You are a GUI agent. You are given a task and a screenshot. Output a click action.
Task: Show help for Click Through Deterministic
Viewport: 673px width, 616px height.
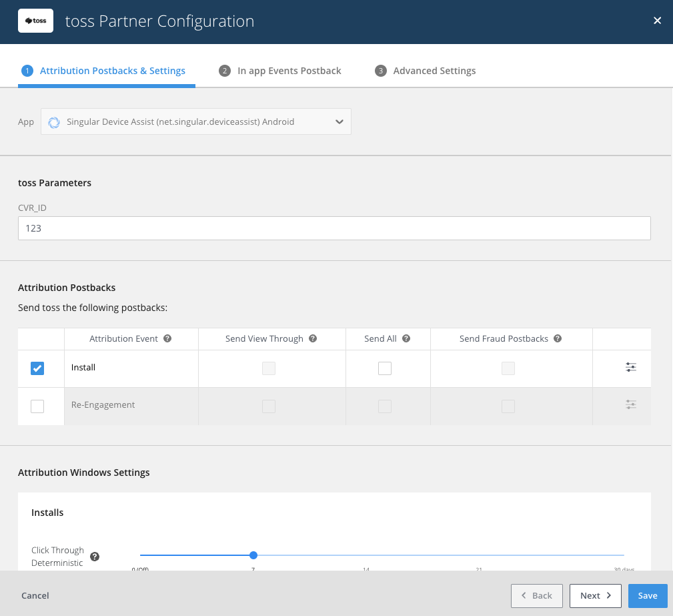point(95,557)
